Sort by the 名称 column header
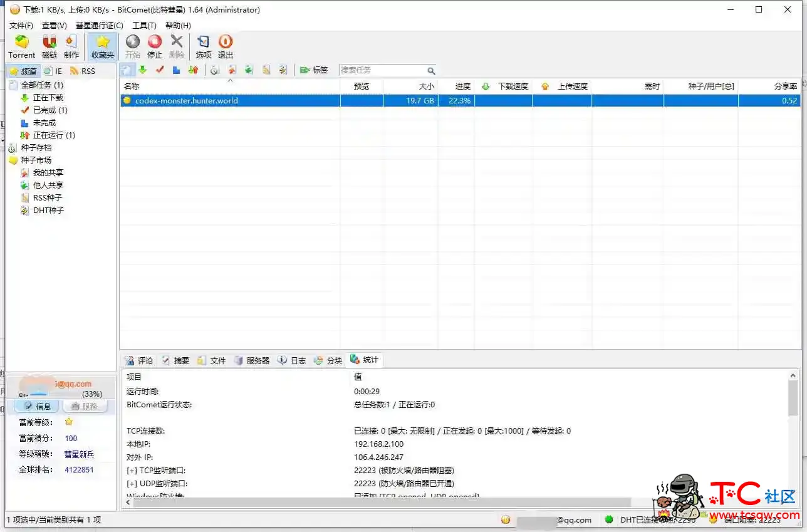 (230, 86)
